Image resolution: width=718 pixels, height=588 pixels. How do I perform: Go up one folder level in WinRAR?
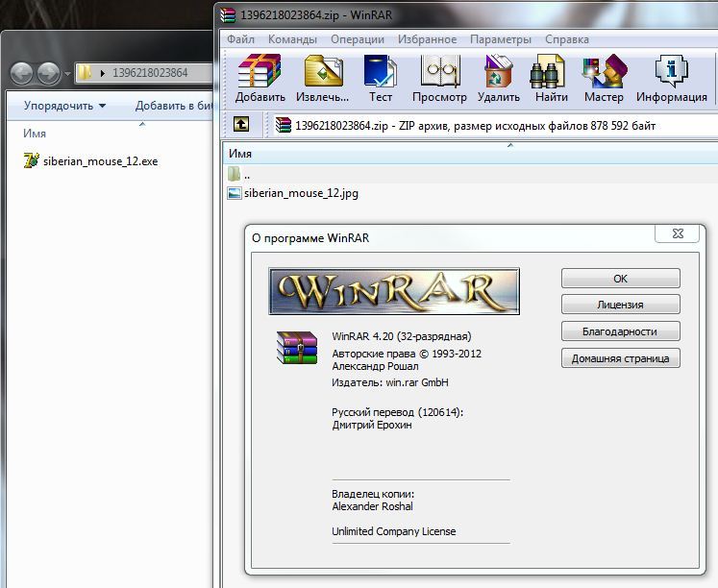point(241,124)
